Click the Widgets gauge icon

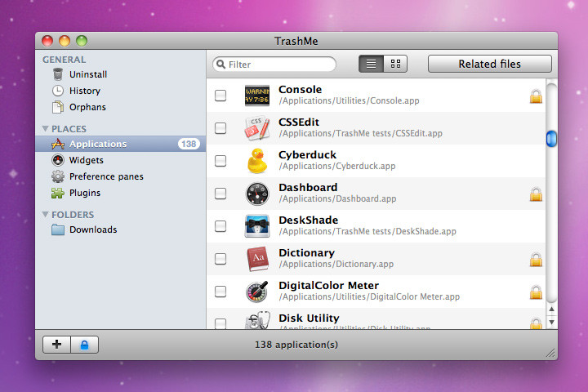(58, 160)
